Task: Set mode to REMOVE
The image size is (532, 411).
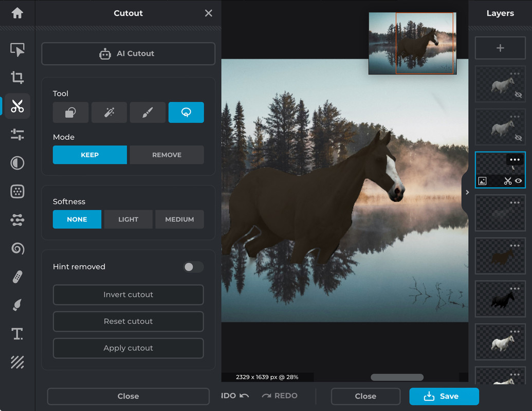Action: click(167, 155)
